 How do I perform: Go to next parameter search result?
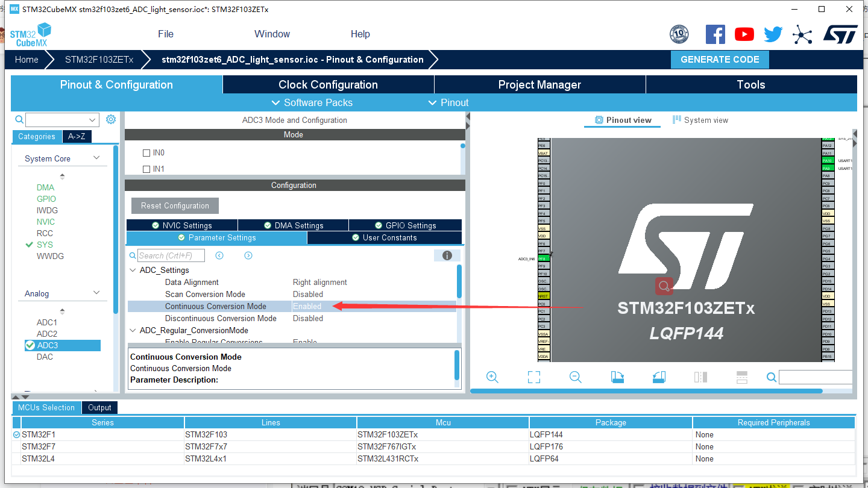coord(248,255)
